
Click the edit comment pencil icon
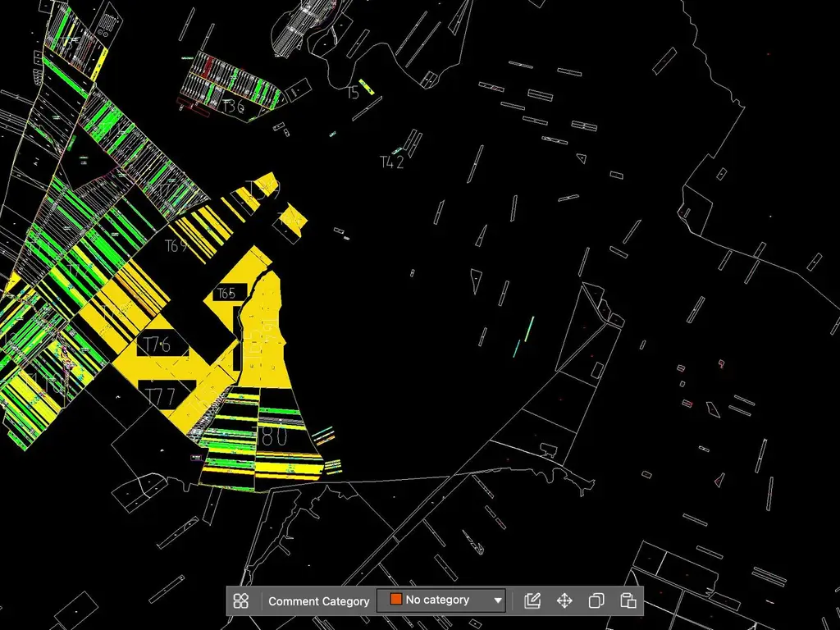click(532, 600)
